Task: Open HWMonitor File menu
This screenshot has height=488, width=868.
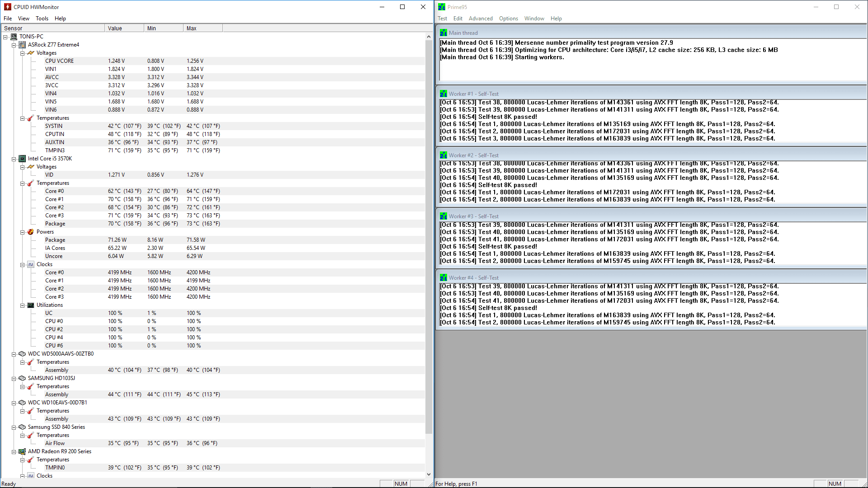Action: (x=8, y=19)
